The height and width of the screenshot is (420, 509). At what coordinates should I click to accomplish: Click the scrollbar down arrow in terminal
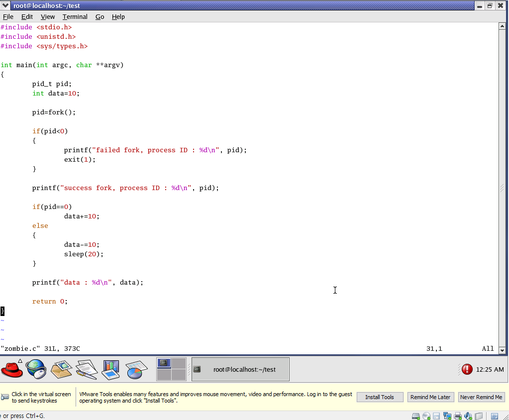(502, 350)
